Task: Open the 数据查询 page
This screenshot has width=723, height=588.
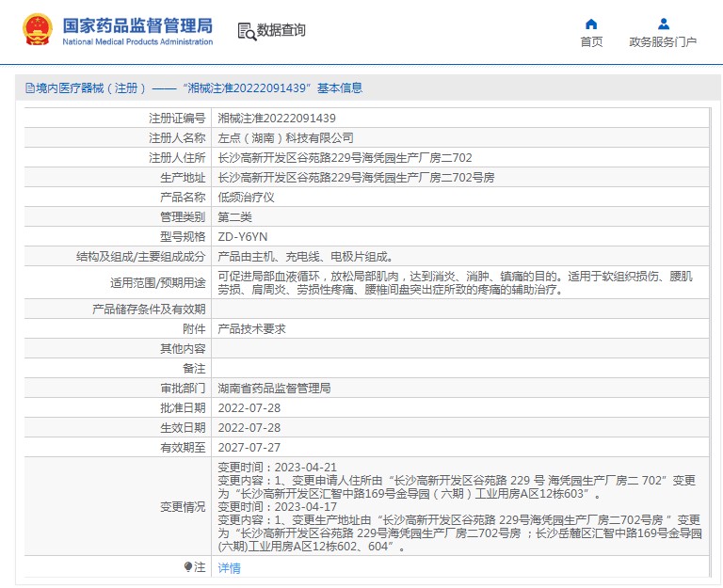Action: coord(281,30)
